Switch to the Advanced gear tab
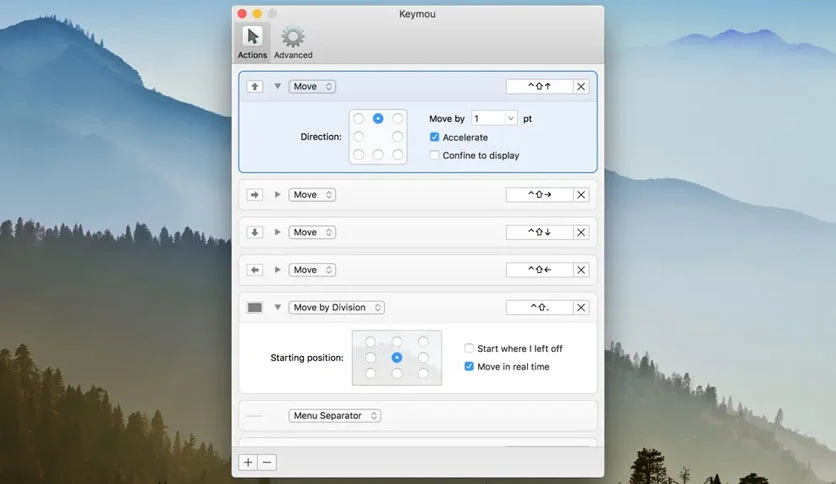 293,42
